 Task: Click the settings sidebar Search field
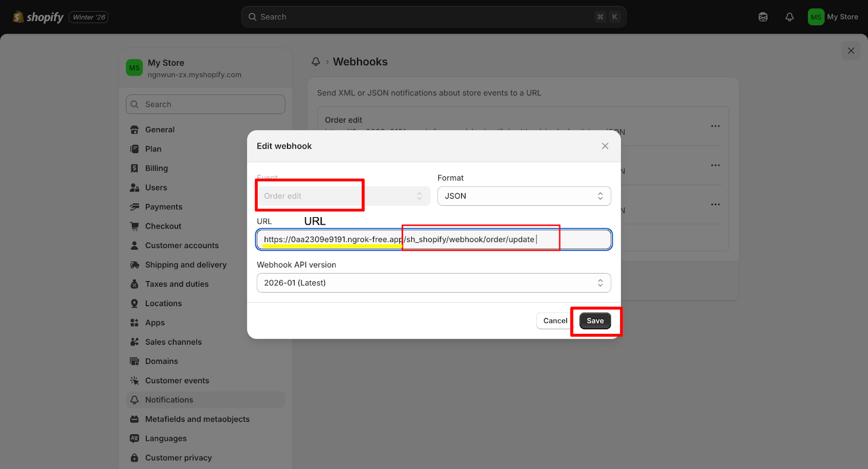[206, 104]
